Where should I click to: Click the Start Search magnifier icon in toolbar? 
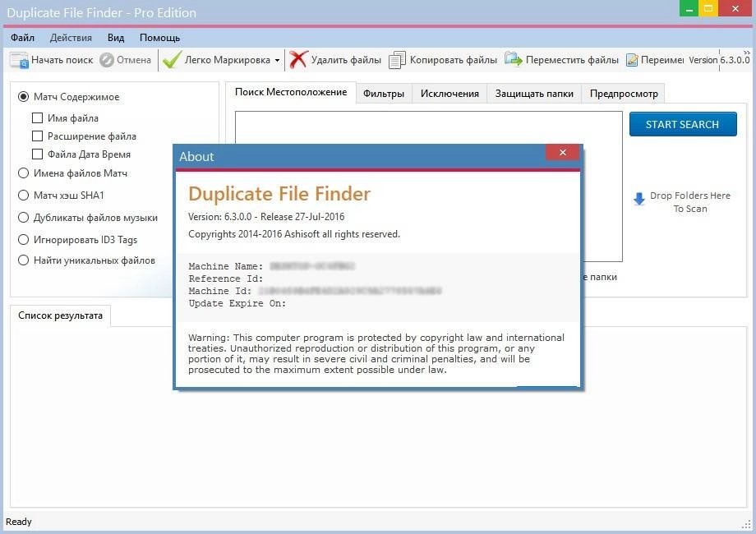pyautogui.click(x=19, y=60)
